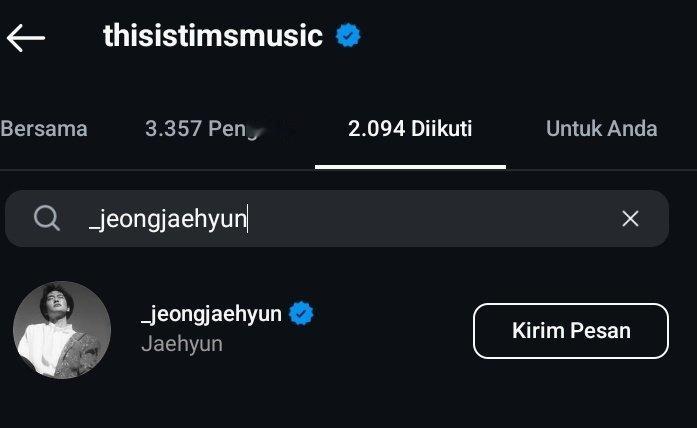The width and height of the screenshot is (697, 428).
Task: Open the 3.357 Pengikut tab
Action: coord(218,129)
